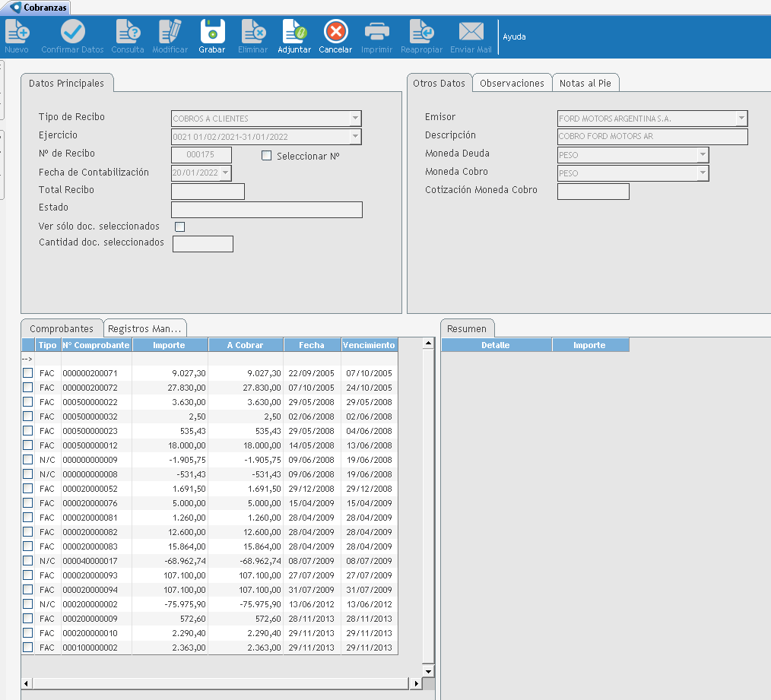Click the Nuevo document icon
This screenshot has width=771, height=700.
tap(17, 32)
